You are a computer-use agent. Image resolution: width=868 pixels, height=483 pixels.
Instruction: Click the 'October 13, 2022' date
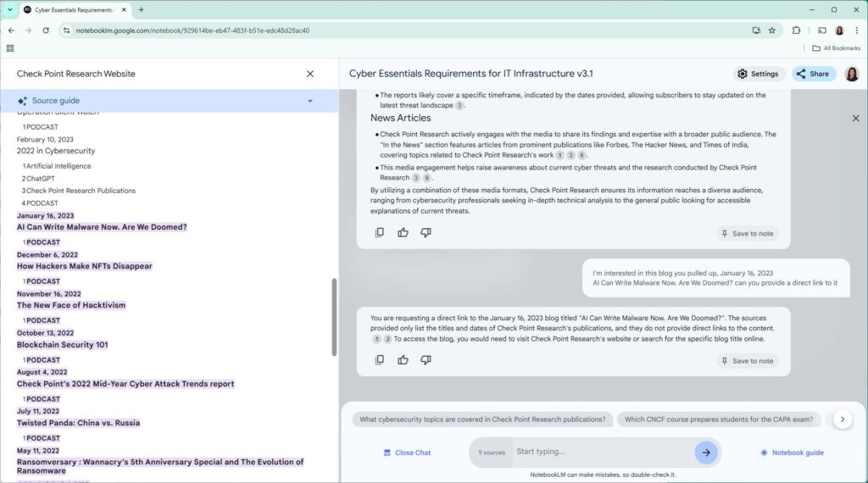pos(46,333)
